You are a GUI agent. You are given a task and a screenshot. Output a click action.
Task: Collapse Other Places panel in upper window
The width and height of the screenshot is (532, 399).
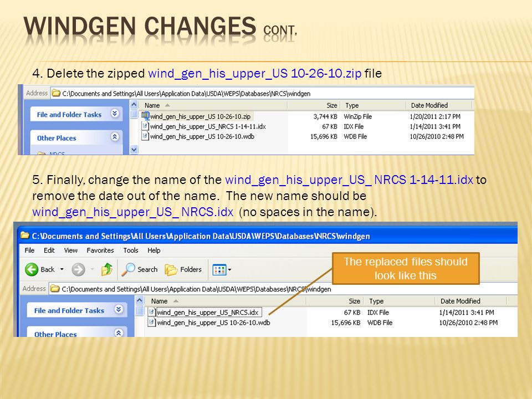[x=115, y=137]
